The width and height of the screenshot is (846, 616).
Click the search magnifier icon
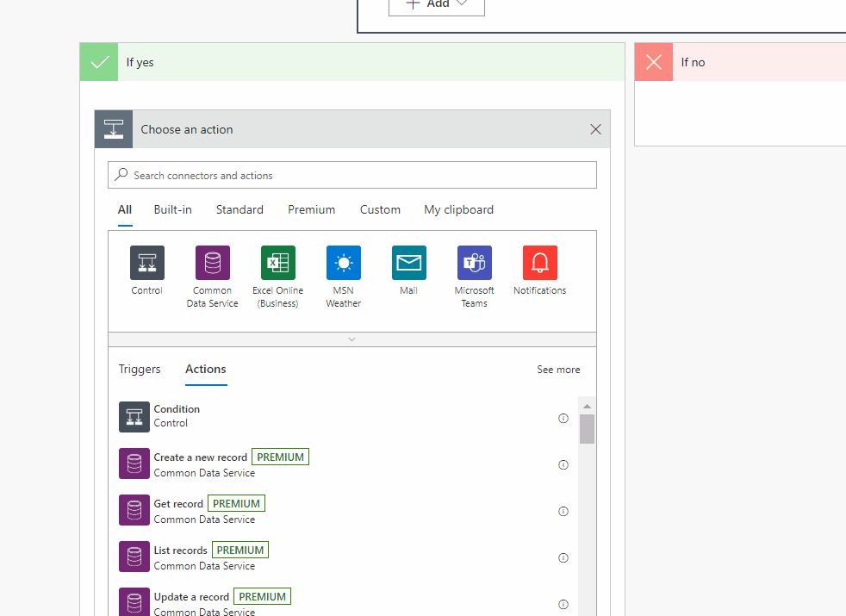click(121, 174)
